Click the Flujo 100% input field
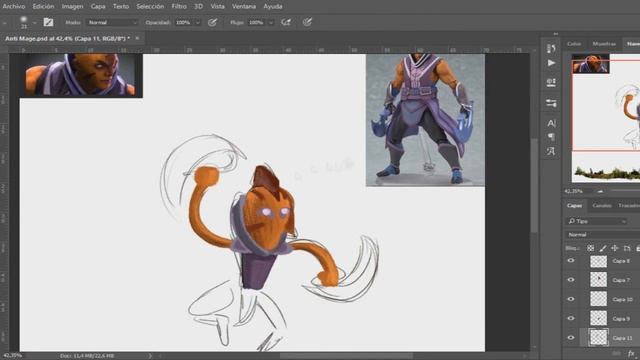Viewport: 640px width, 360px height. [x=256, y=22]
